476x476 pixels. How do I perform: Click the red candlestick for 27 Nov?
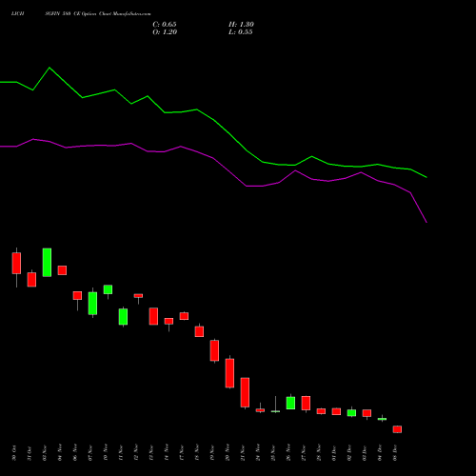point(306,403)
